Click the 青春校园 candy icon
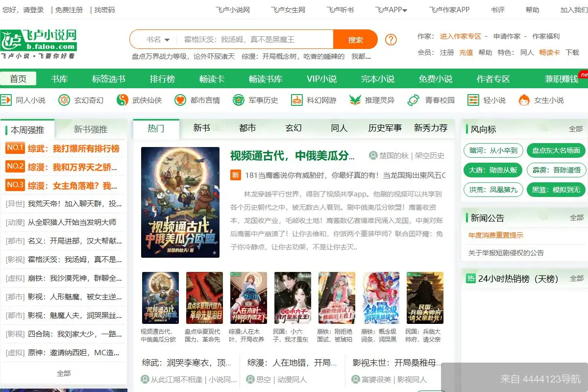 click(x=414, y=100)
